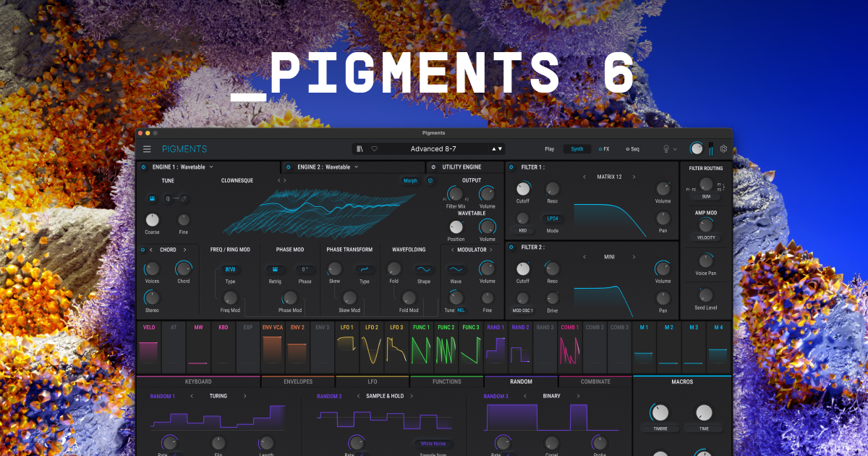Click next arrow after TURING random type
Viewport: 868px width, 456px height.
coord(244,396)
